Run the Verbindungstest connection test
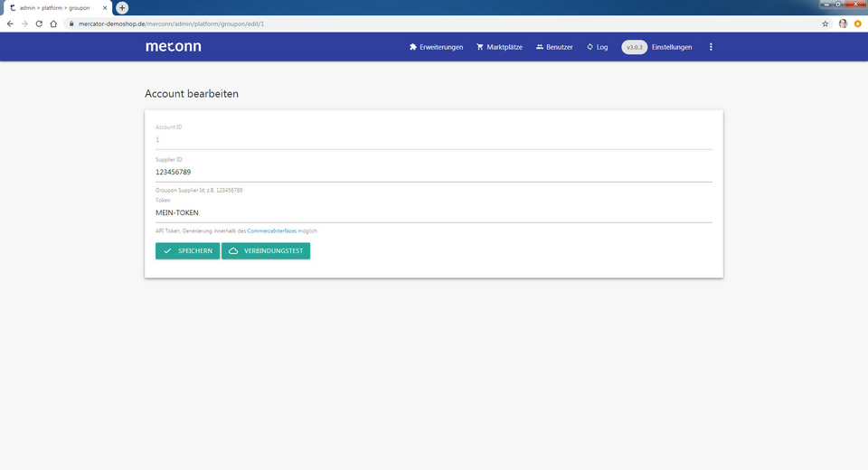 [266, 250]
